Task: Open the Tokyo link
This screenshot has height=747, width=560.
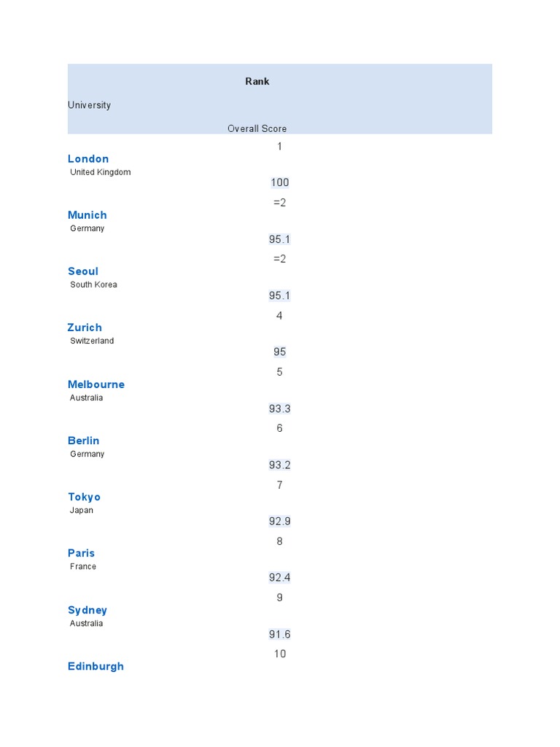Action: click(85, 497)
